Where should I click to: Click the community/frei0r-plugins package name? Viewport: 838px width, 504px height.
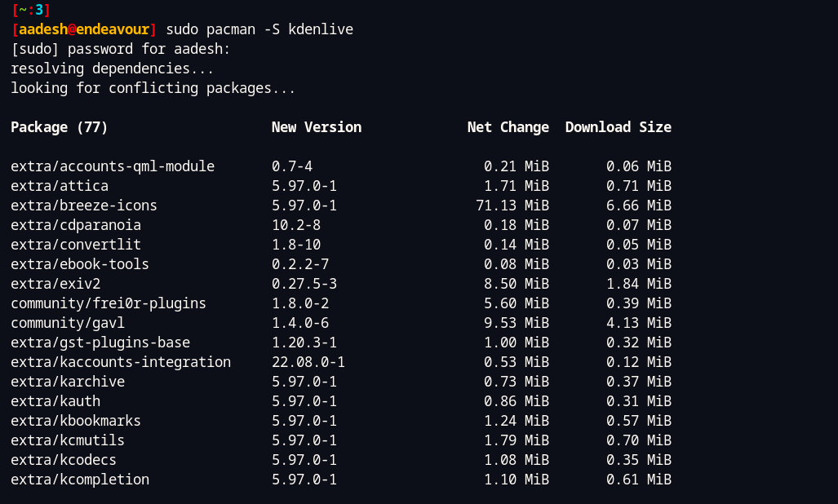tap(109, 303)
